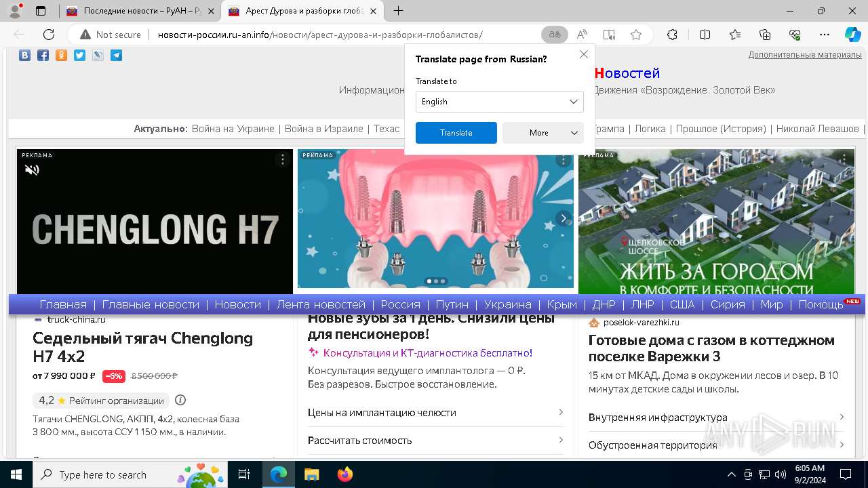Open Edge tab actions menu icon
Screen dimensions: 868x488
[41, 11]
